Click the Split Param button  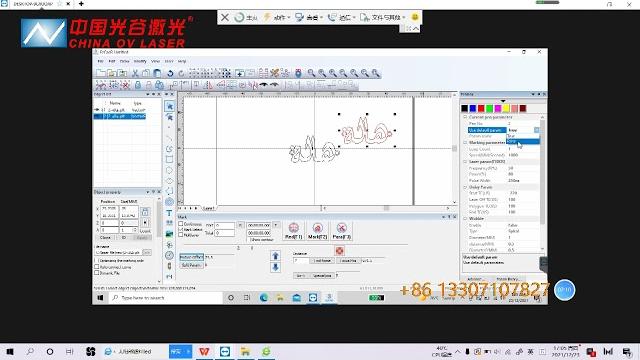coord(191,265)
